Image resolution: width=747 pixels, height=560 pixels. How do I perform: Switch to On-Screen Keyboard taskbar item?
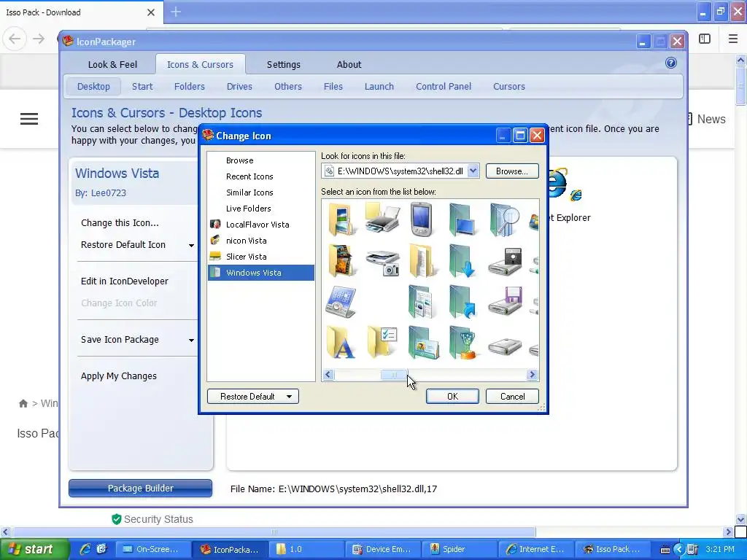click(152, 549)
